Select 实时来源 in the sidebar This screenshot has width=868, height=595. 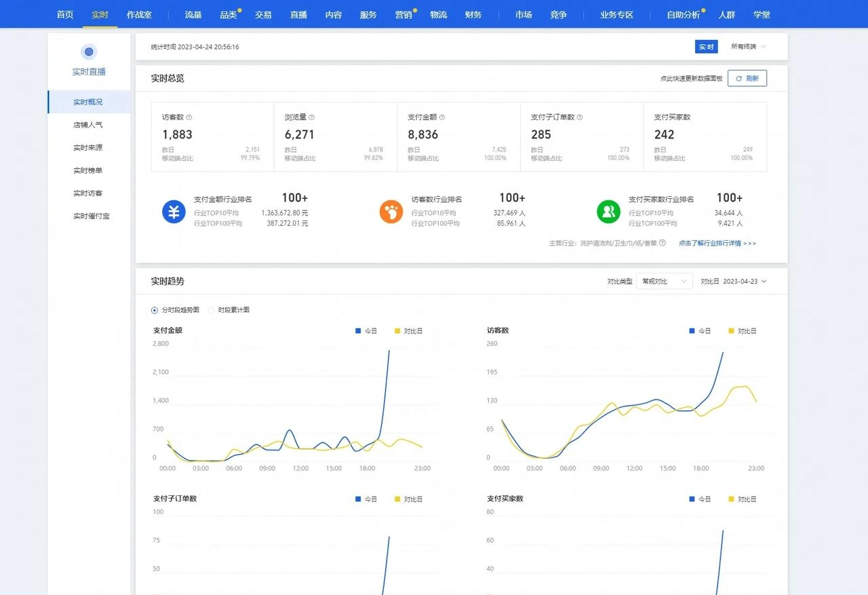click(x=89, y=147)
